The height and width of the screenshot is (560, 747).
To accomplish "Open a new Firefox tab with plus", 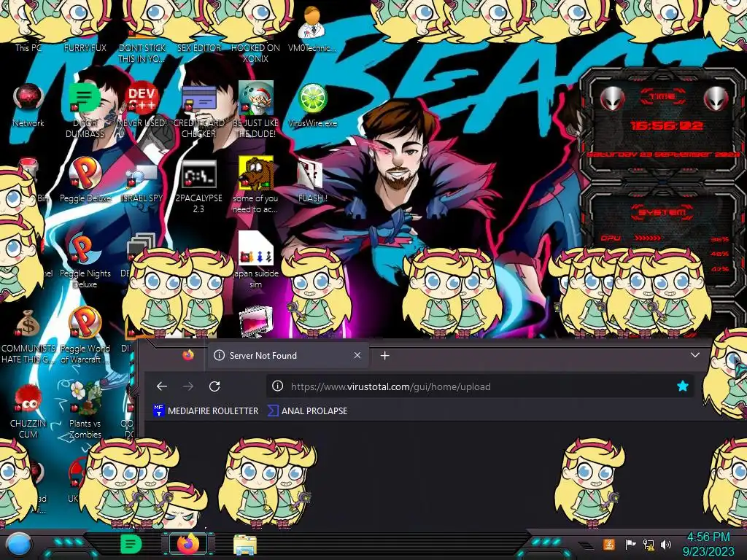I will (x=385, y=356).
